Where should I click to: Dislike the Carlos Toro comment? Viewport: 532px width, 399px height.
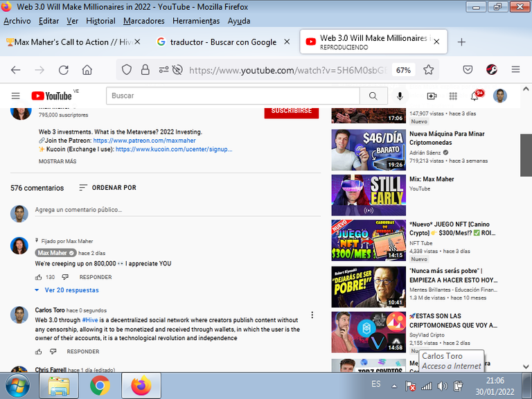pos(53,351)
